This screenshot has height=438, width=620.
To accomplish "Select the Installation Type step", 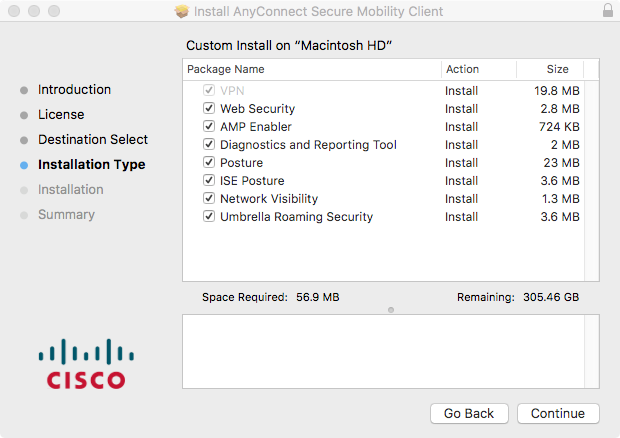I will (92, 165).
